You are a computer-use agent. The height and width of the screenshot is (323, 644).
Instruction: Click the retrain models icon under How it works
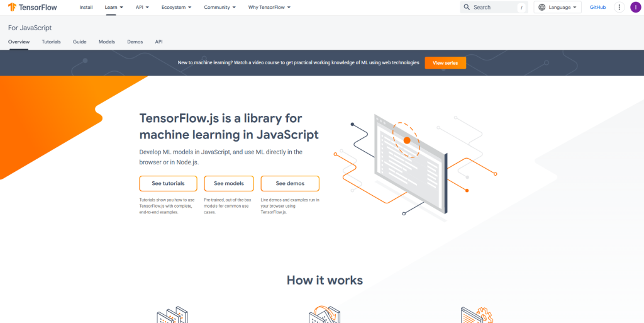click(x=325, y=314)
